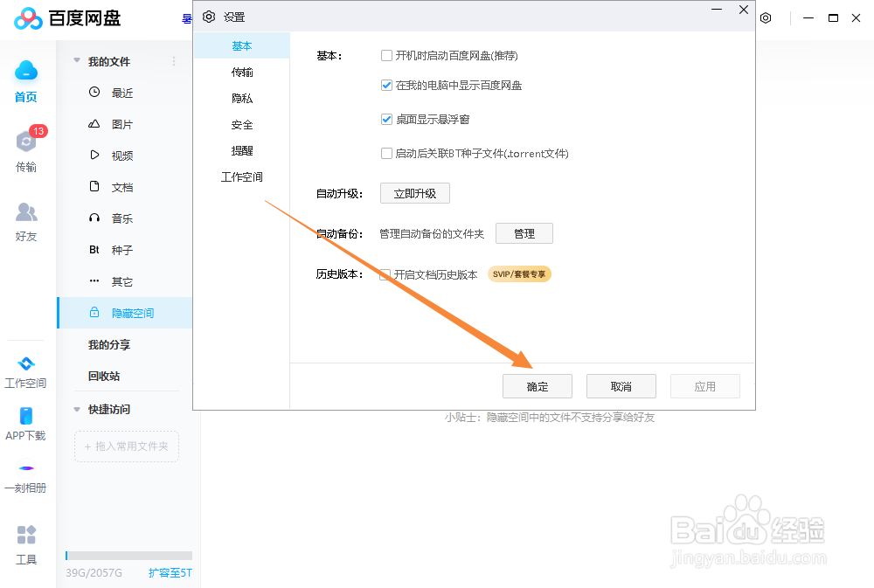The height and width of the screenshot is (588, 874).
Task: Select 视频 with the play icon
Action: pos(124,156)
